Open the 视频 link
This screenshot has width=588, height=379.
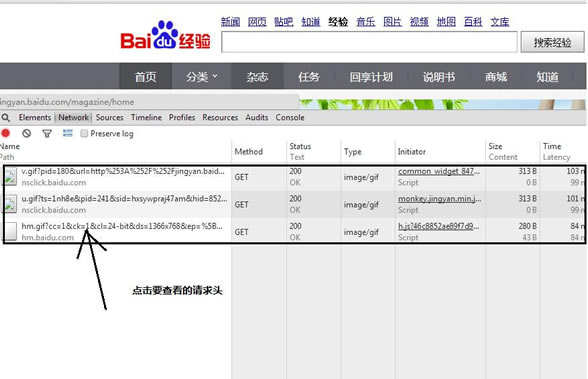pos(419,22)
